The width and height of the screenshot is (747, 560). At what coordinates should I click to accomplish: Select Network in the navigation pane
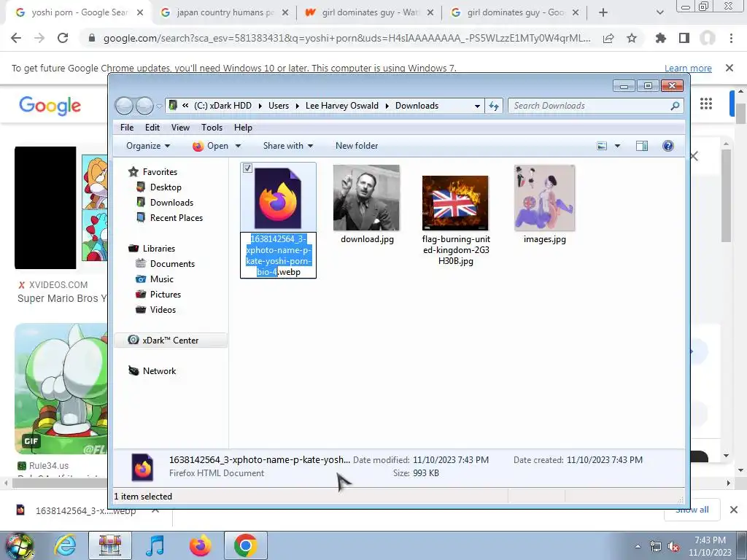click(x=158, y=371)
